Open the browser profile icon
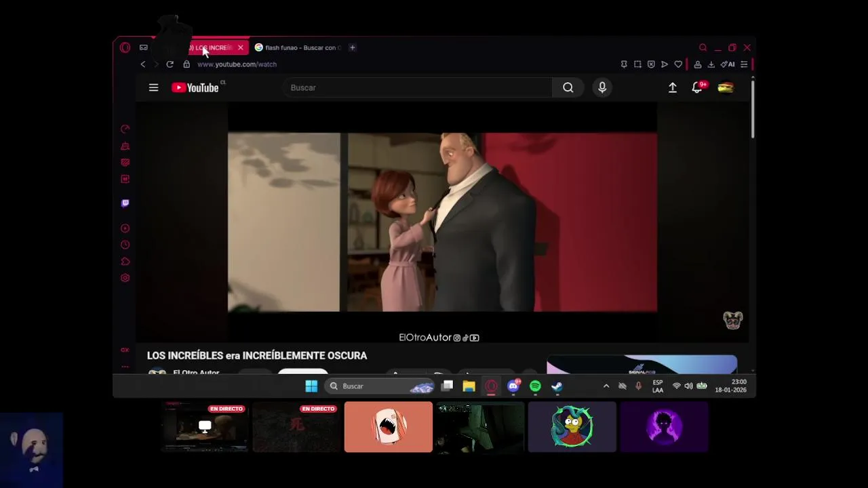Viewport: 868px width, 488px height. [x=697, y=64]
